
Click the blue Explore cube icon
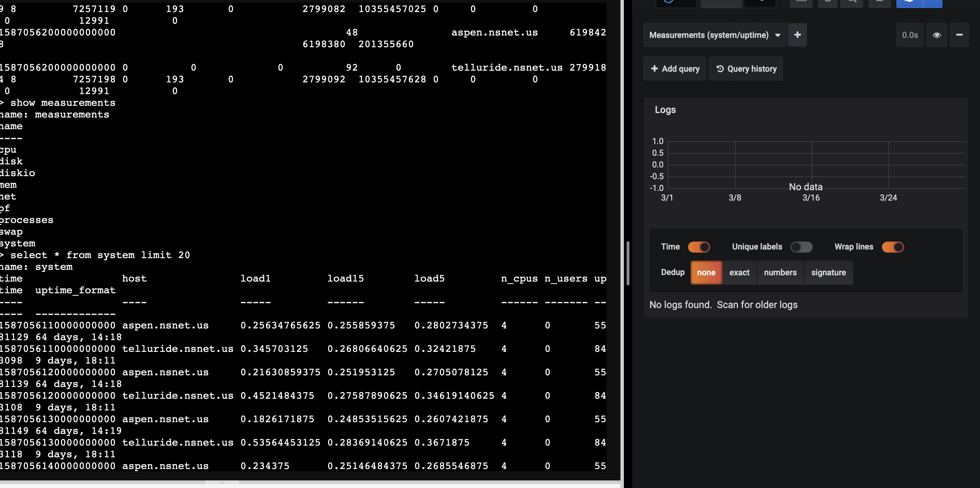click(x=669, y=3)
